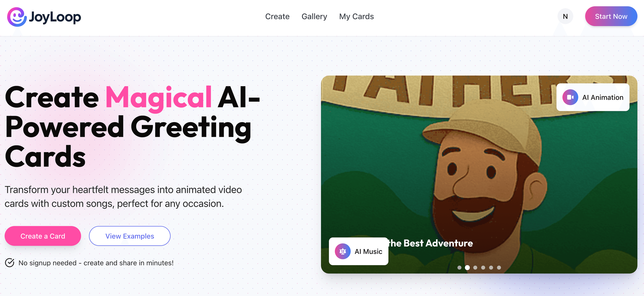
Task: Open the Create menu item
Action: [x=277, y=16]
